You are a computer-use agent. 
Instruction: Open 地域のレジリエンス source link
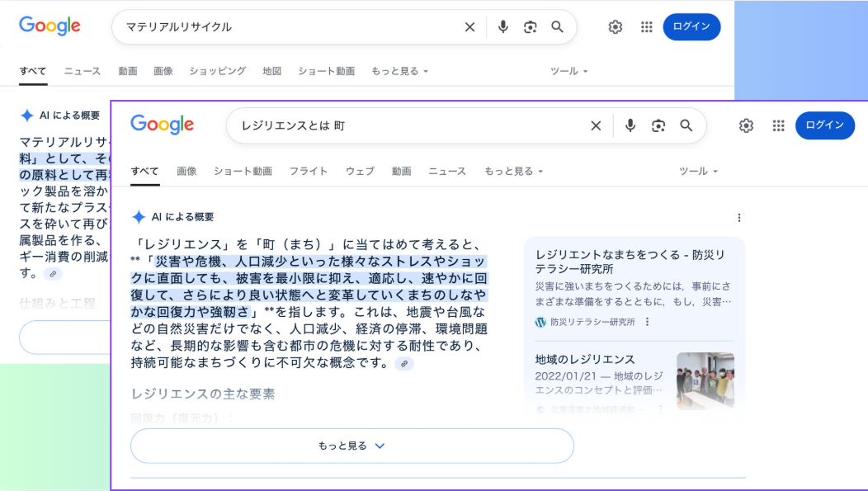tap(584, 359)
